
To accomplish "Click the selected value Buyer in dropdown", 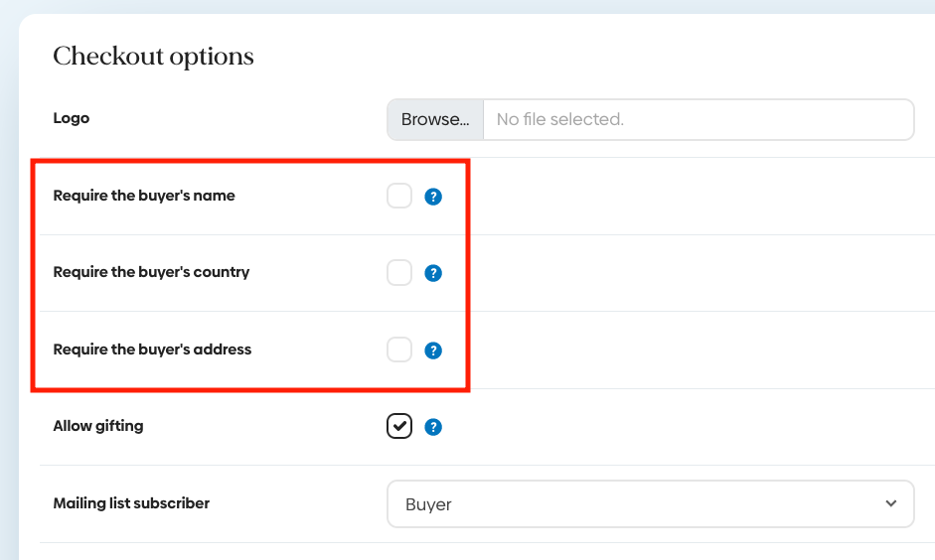I will 429,504.
